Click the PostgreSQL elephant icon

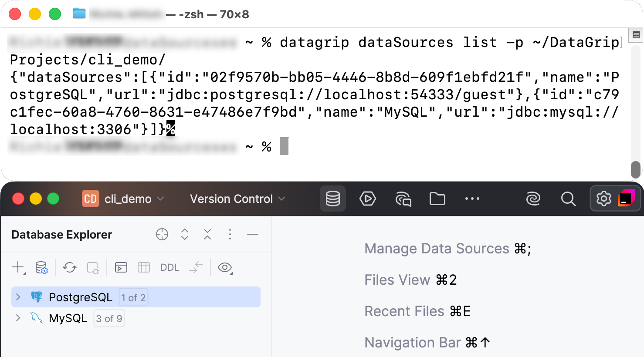(x=37, y=297)
